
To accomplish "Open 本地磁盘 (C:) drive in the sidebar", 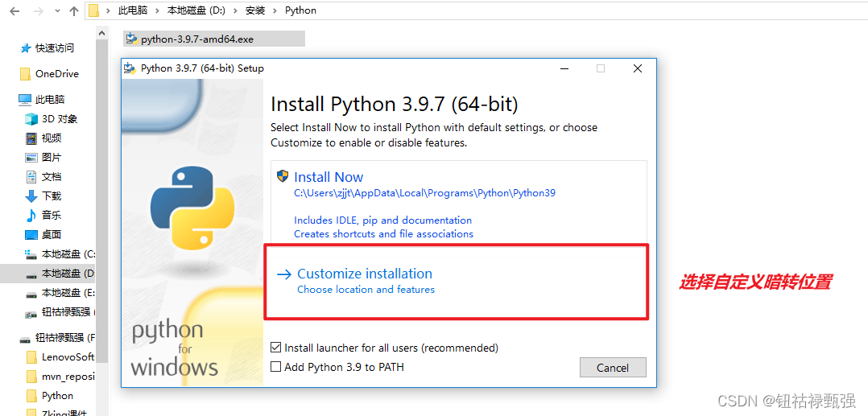I will coord(68,254).
